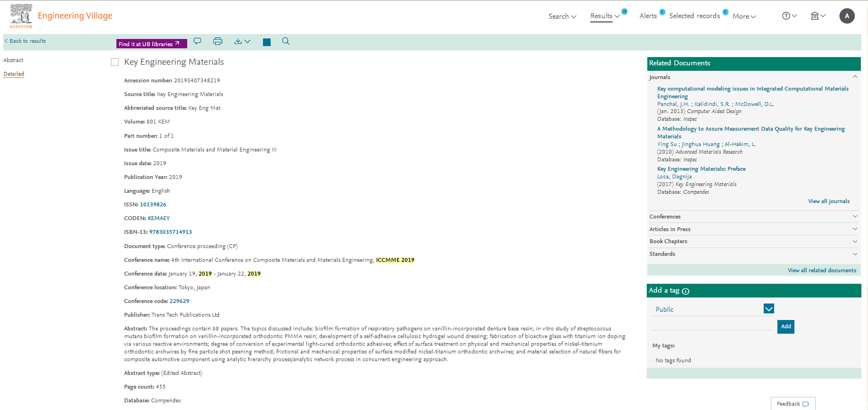The image size is (868, 410).
Task: Click conference code 229629 link
Action: coord(180,301)
